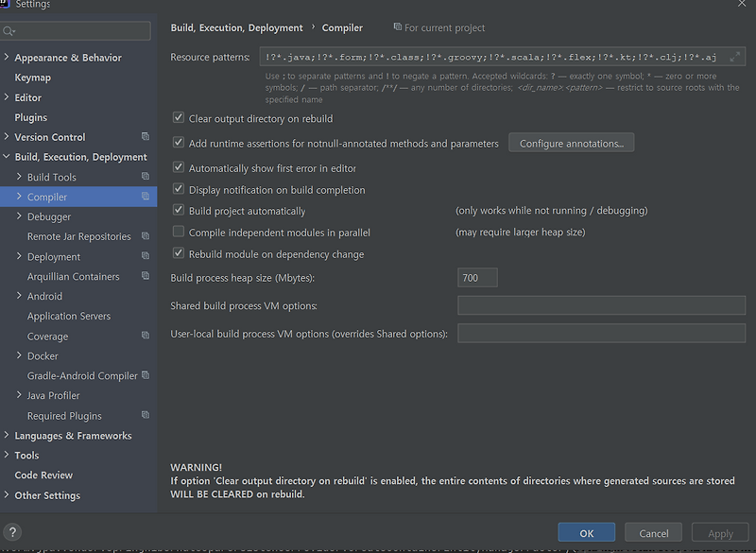Collapse the Build, Execution, Deployment section
The width and height of the screenshot is (756, 553).
tap(7, 156)
